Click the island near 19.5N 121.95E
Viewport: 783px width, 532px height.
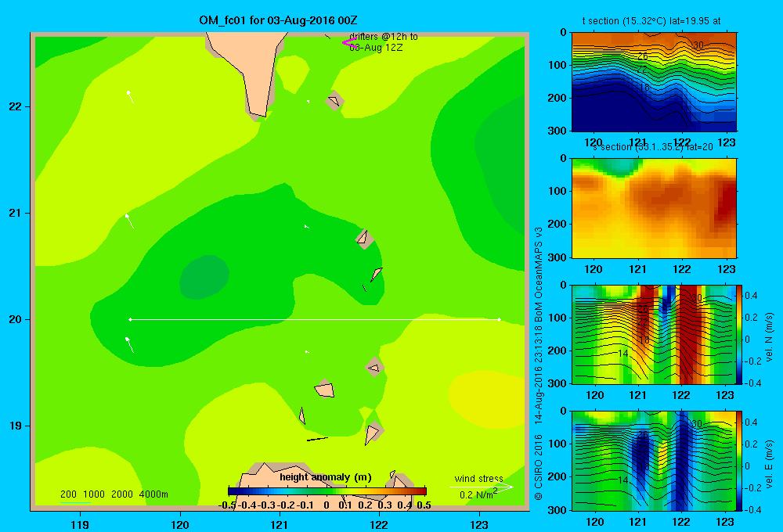pos(375,367)
